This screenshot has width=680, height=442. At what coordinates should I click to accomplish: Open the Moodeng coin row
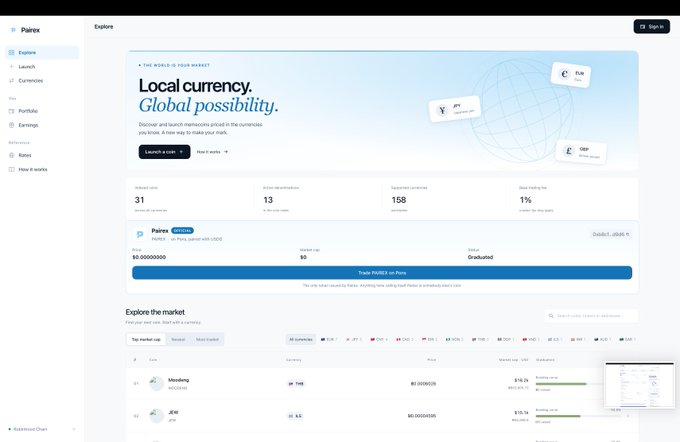(x=382, y=384)
